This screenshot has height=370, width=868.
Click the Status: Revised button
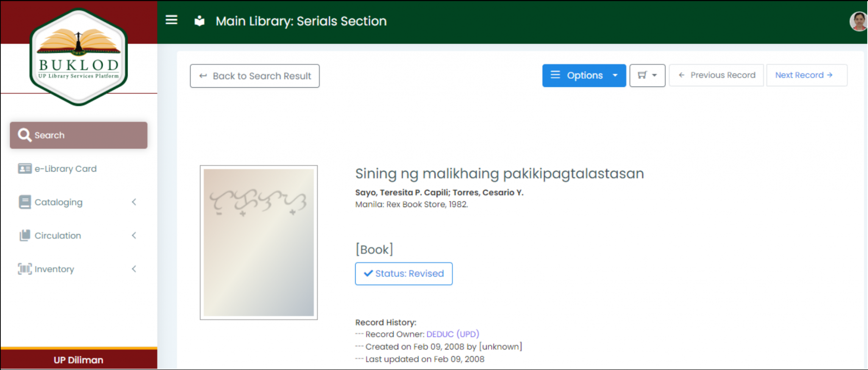pyautogui.click(x=404, y=274)
